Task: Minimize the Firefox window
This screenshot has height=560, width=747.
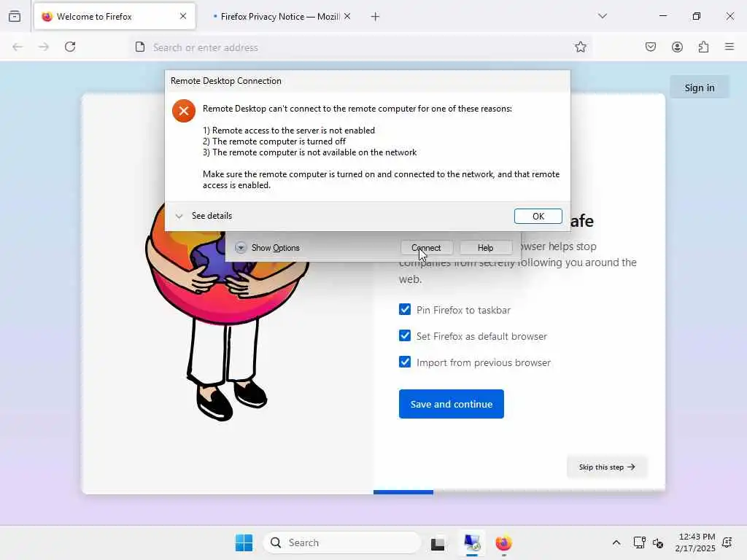Action: click(x=662, y=16)
